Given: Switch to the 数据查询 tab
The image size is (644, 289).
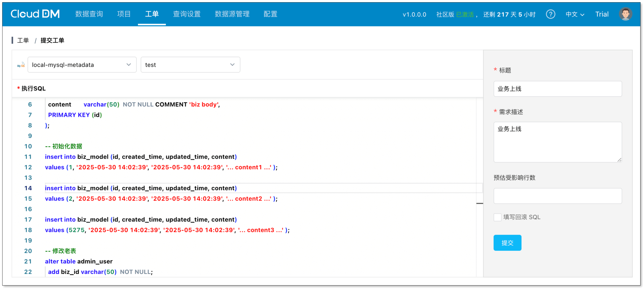Looking at the screenshot, I should point(89,14).
